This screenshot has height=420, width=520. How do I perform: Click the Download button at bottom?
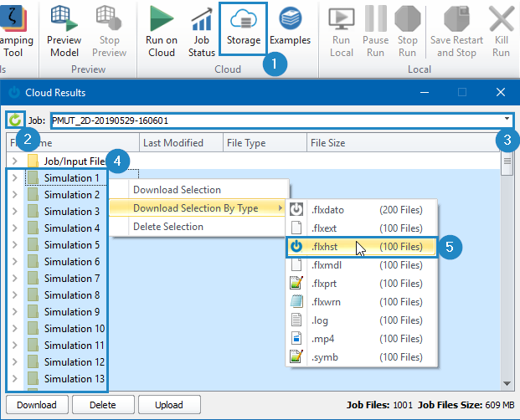37,405
